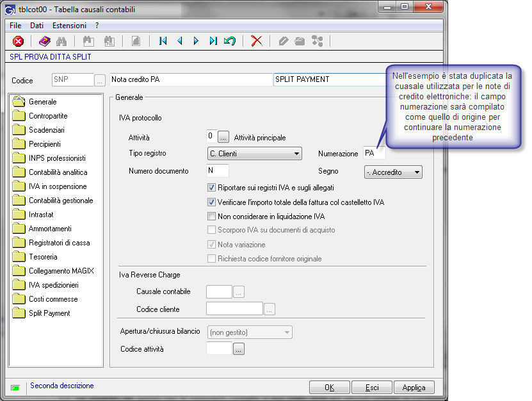The height and width of the screenshot is (401, 532).
Task: Click the red X delete icon
Action: pyautogui.click(x=257, y=41)
